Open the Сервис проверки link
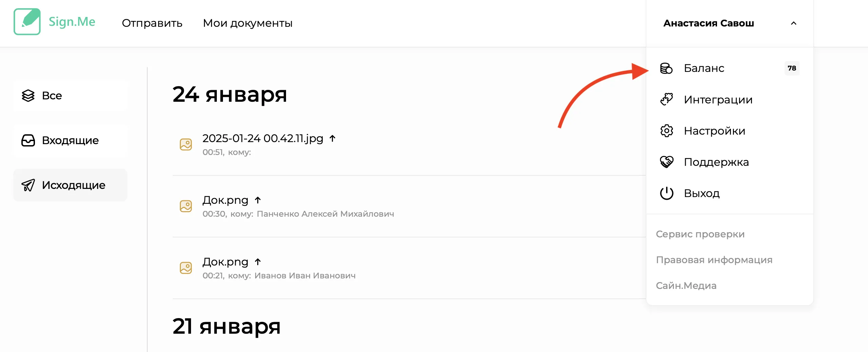This screenshot has width=868, height=352. click(700, 234)
